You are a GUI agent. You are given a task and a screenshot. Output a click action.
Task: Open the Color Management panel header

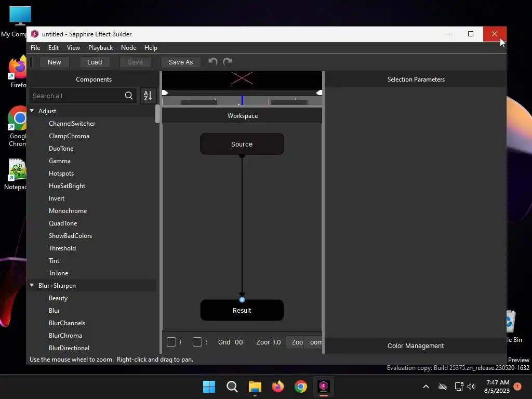pyautogui.click(x=416, y=345)
